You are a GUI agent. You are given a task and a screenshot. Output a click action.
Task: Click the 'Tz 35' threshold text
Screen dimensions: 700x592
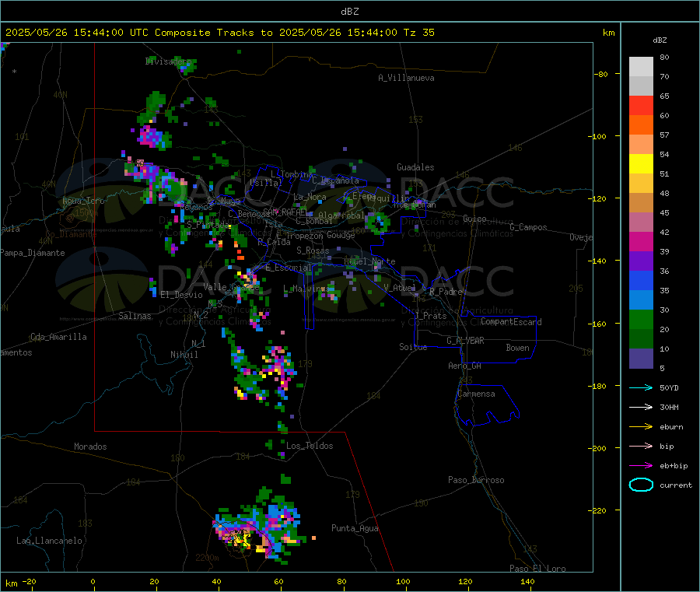tap(418, 32)
